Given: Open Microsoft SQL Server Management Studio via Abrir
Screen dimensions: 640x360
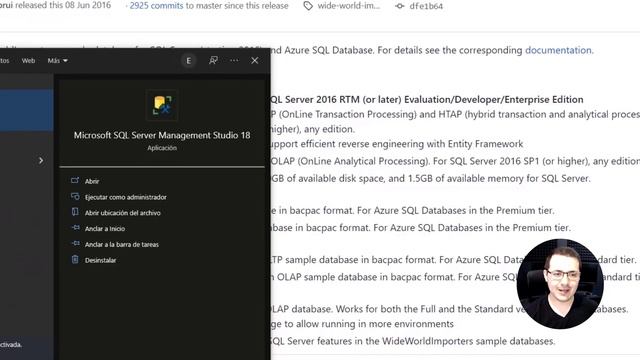Looking at the screenshot, I should [x=92, y=181].
